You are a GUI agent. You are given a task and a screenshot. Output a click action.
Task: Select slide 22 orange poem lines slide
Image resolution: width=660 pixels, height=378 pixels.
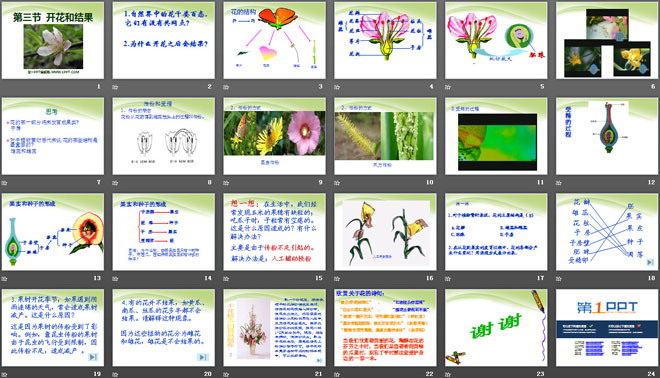(385, 327)
